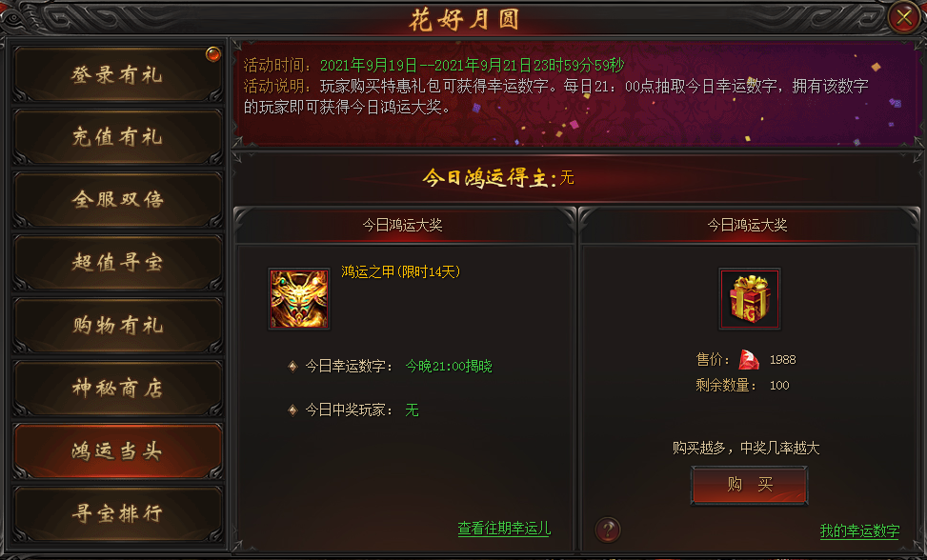
Task: Open the question mark help icon
Action: [608, 530]
